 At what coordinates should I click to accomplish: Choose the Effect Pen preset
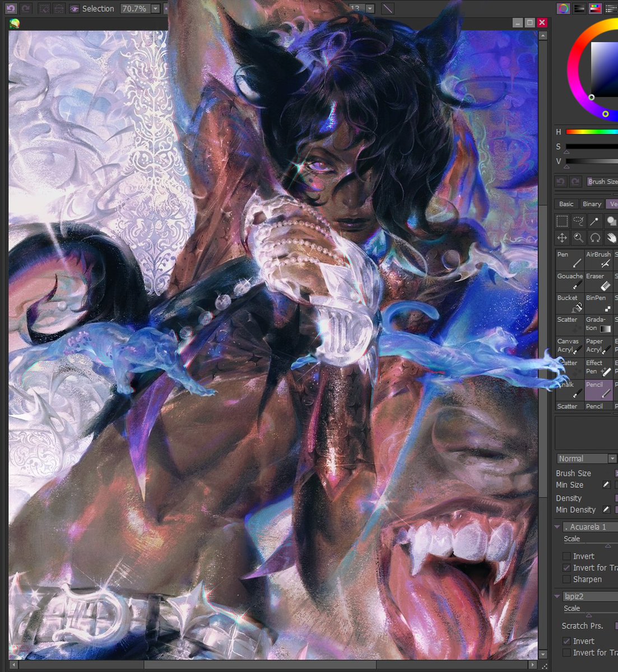point(598,368)
